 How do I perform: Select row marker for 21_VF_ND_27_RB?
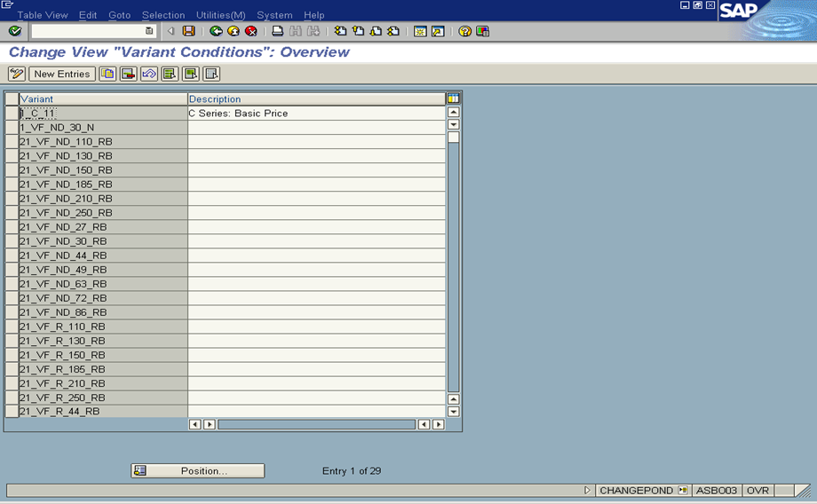tap(12, 227)
